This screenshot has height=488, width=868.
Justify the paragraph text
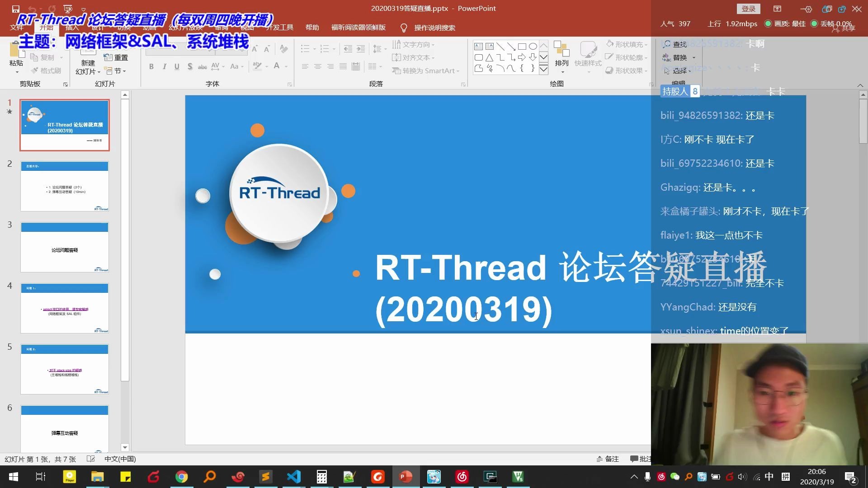click(x=343, y=66)
